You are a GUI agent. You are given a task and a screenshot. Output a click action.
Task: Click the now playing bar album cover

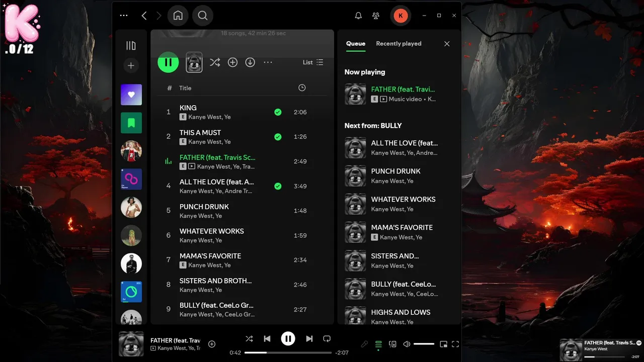click(131, 344)
